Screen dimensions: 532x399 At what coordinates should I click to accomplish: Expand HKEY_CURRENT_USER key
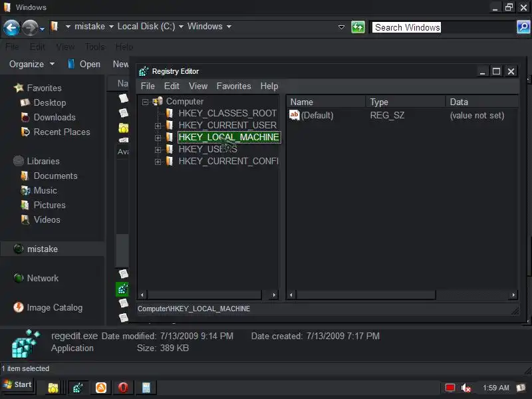click(158, 126)
